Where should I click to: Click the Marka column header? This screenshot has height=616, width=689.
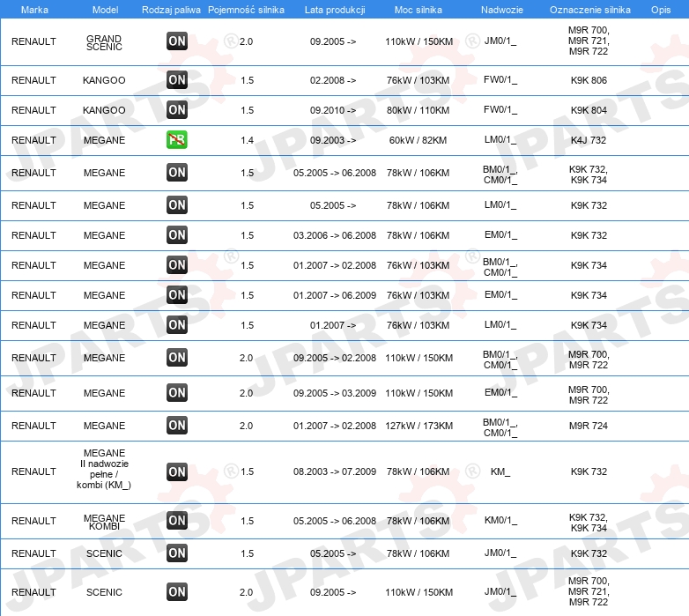34,10
